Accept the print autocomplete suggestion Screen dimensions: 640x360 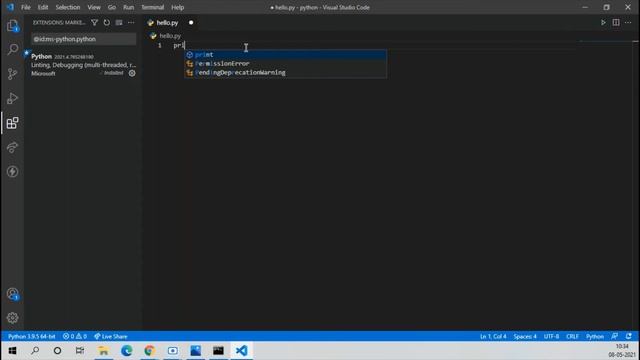coord(285,55)
